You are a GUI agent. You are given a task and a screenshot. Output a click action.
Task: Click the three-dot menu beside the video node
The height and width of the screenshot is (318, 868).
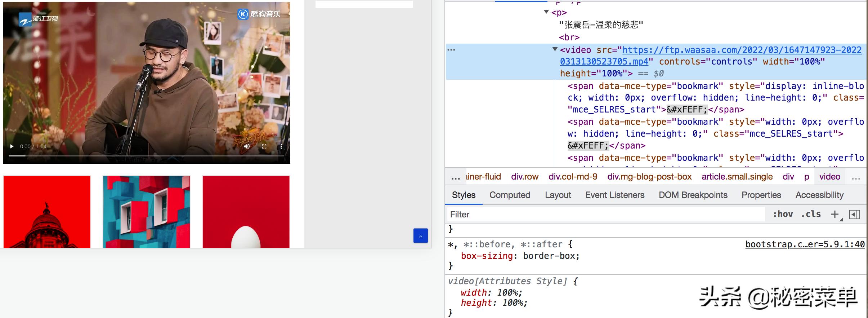pos(451,50)
